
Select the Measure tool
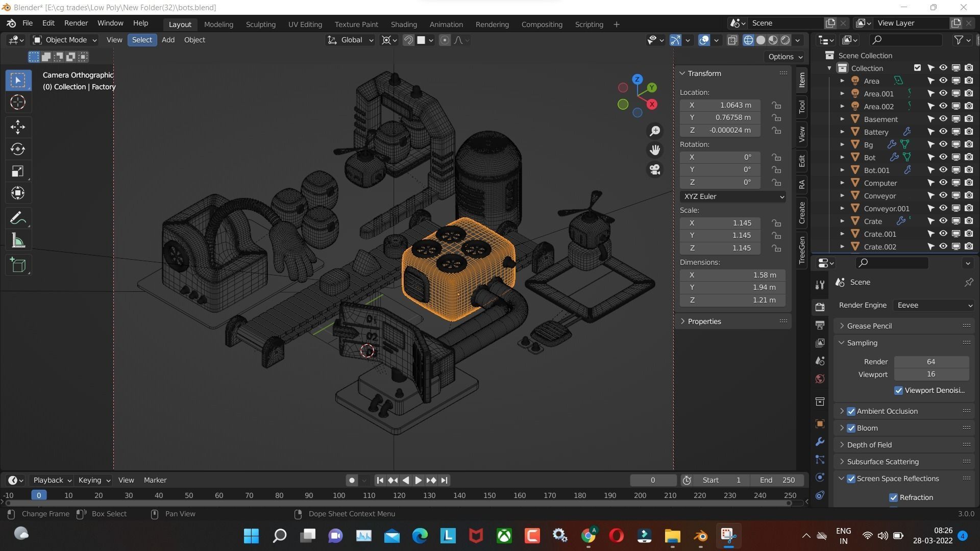point(18,241)
